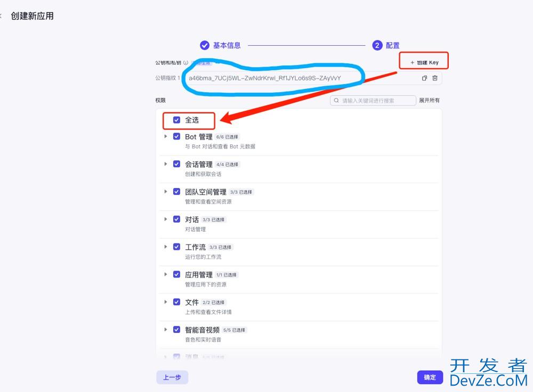Uncheck the 工作流 permission checkbox
Image resolution: width=533 pixels, height=392 pixels.
point(176,247)
